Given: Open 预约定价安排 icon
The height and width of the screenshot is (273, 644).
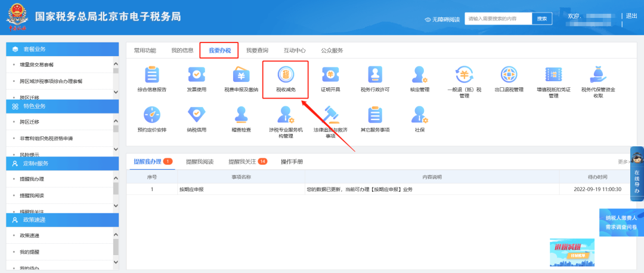Looking at the screenshot, I should [x=152, y=115].
